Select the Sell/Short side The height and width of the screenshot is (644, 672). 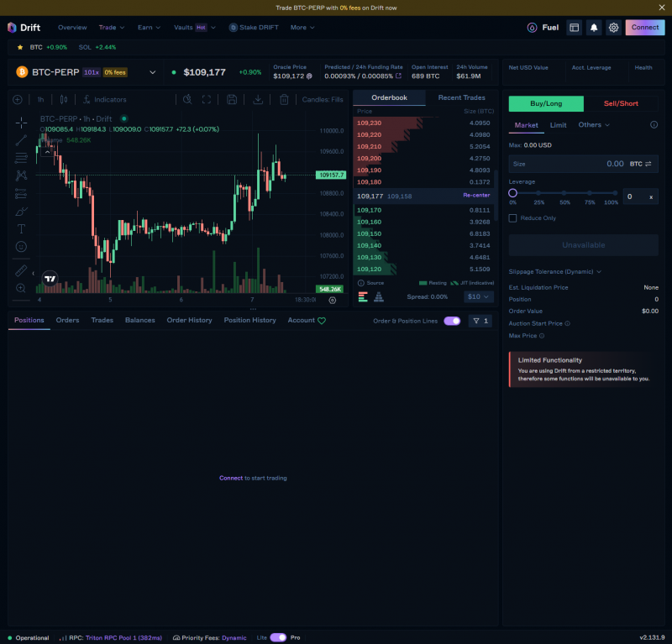tap(621, 103)
